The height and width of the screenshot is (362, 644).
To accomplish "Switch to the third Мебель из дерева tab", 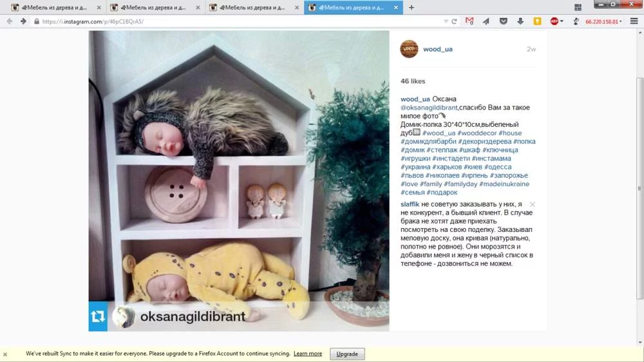I will pos(254,7).
